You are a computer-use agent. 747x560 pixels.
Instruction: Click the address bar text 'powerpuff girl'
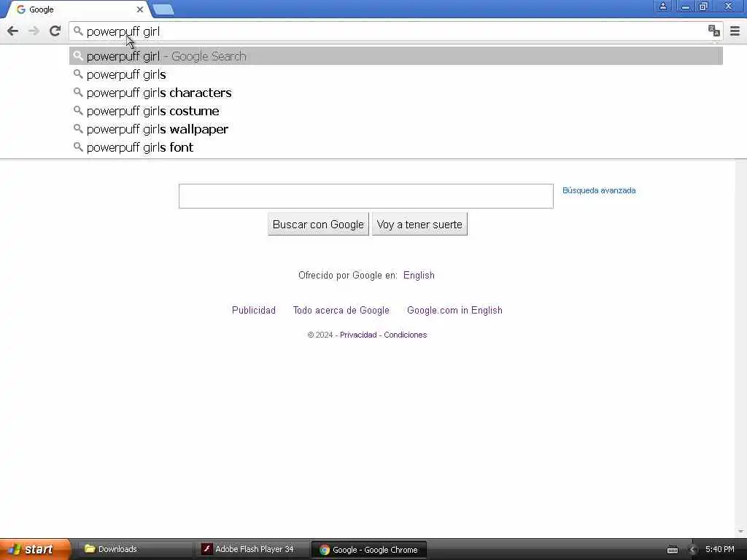[x=123, y=32]
